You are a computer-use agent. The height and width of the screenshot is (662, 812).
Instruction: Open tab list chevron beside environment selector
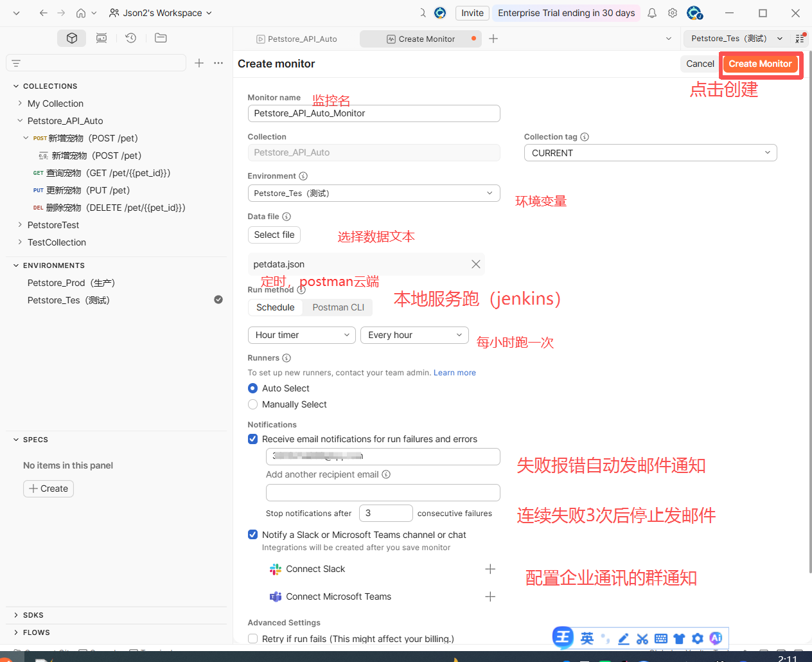coord(669,39)
